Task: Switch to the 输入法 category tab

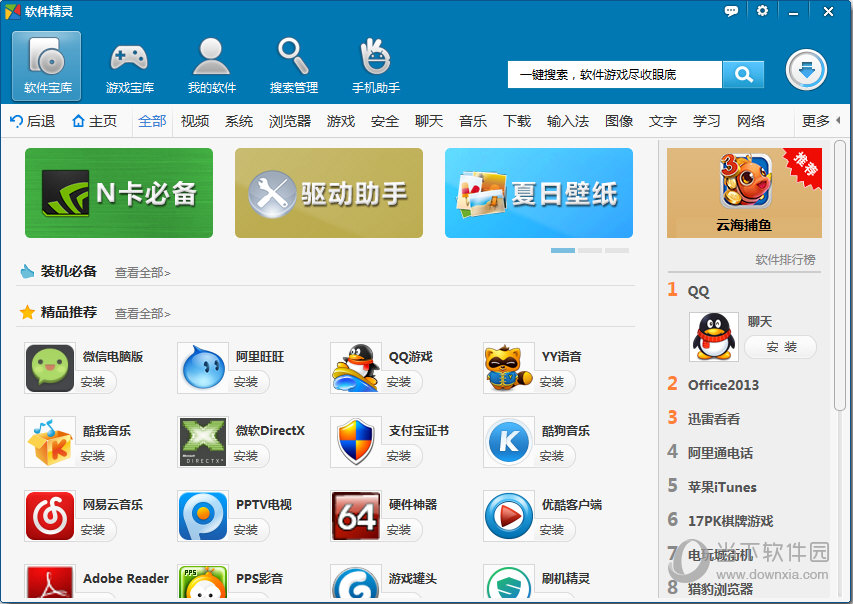Action: [568, 121]
